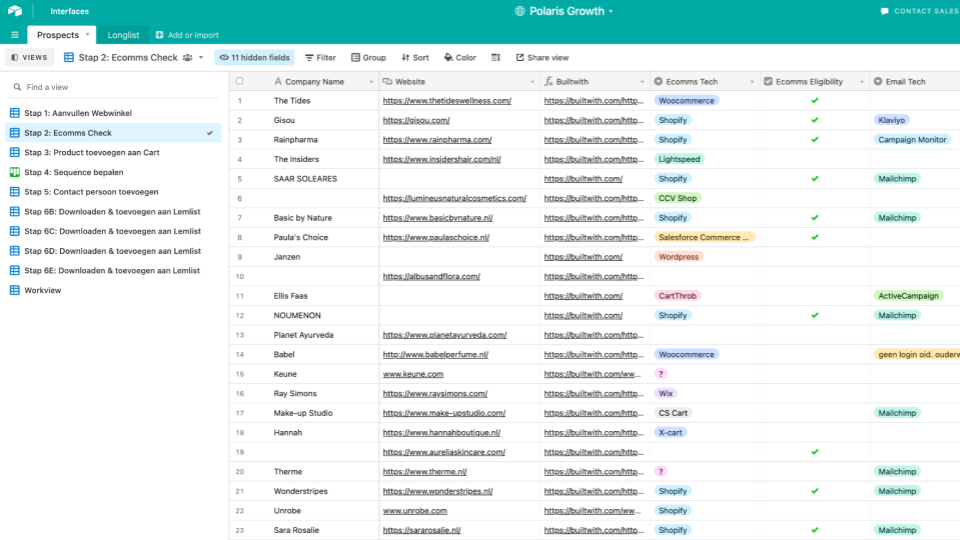Open the hamburger menu beside Prospects tab
The width and height of the screenshot is (960, 540).
(x=15, y=35)
